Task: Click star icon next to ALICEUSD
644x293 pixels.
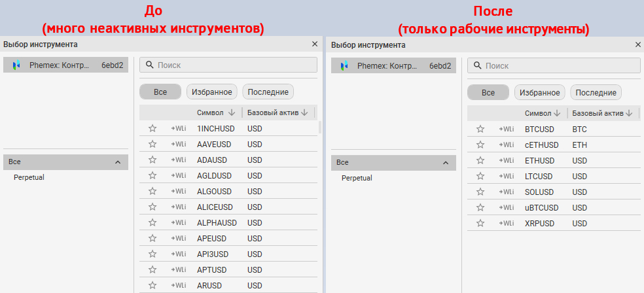Action: pyautogui.click(x=152, y=207)
